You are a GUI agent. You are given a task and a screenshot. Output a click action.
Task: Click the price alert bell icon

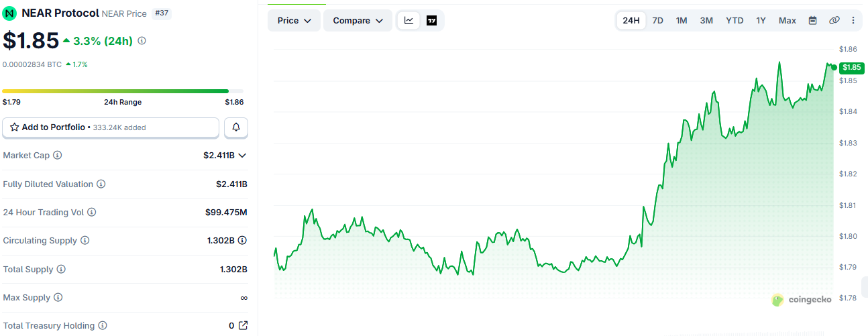[x=236, y=127]
